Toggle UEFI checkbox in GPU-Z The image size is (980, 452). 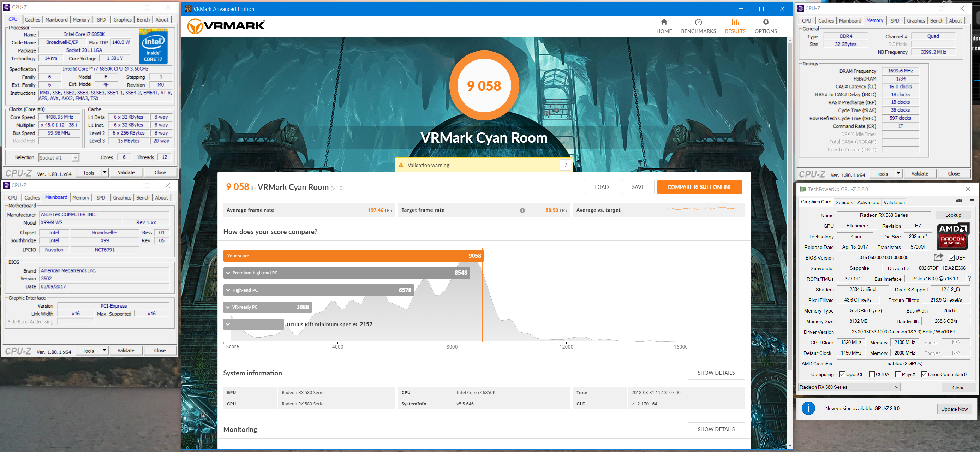point(951,257)
